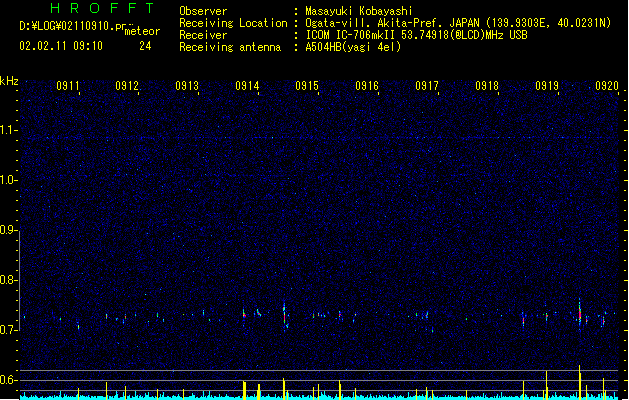Click the 1.1 frequency axis label
Image resolution: width=629 pixels, height=400 pixels.
tap(8, 130)
